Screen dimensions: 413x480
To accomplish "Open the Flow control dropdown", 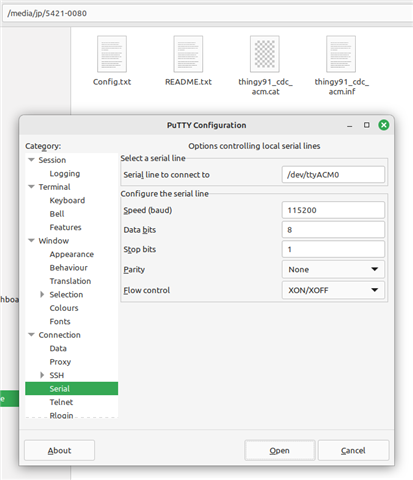I will coord(333,290).
